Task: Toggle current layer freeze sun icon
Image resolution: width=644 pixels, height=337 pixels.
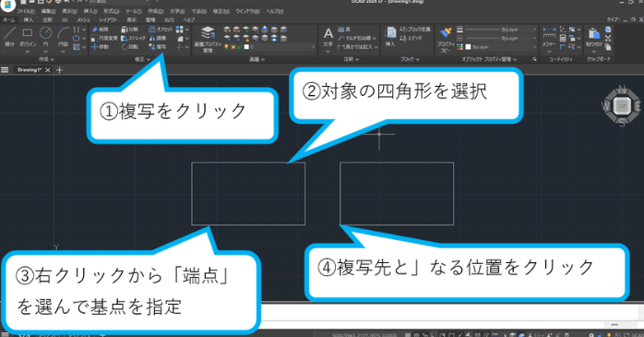Action: [233, 47]
